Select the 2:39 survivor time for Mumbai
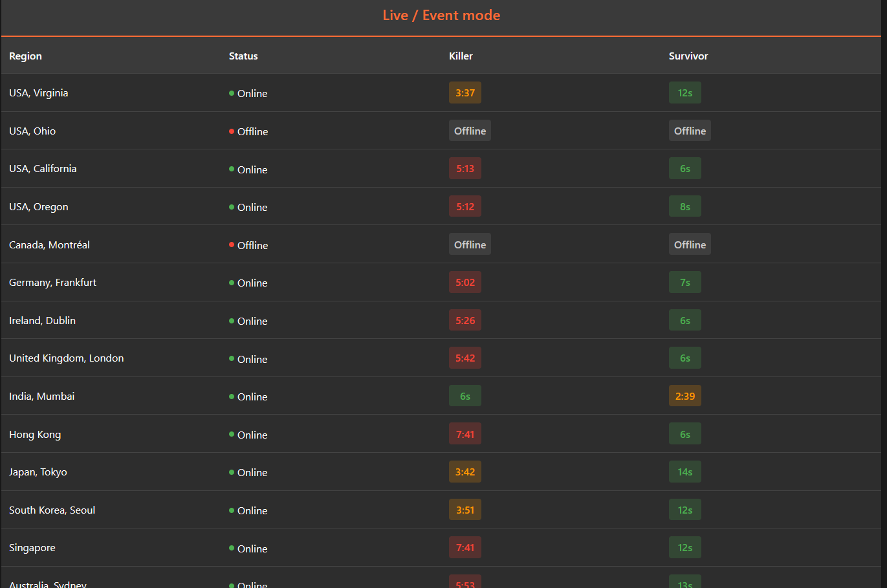The height and width of the screenshot is (588, 887). coord(685,396)
